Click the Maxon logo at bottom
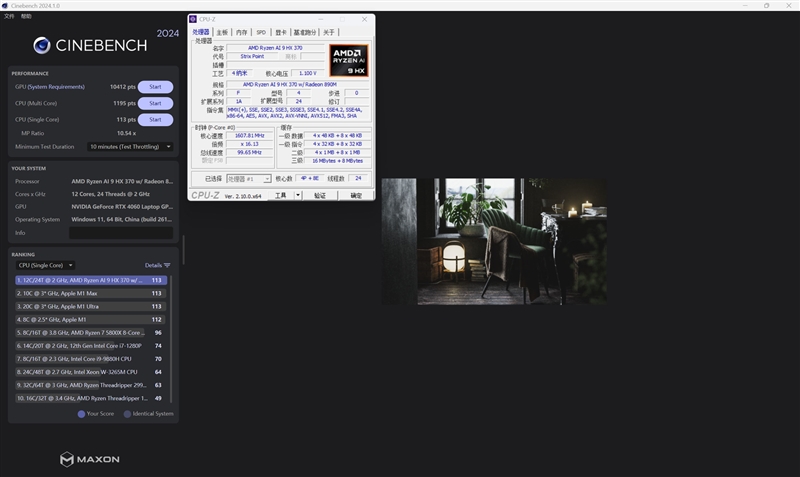The image size is (800, 477). click(90, 459)
